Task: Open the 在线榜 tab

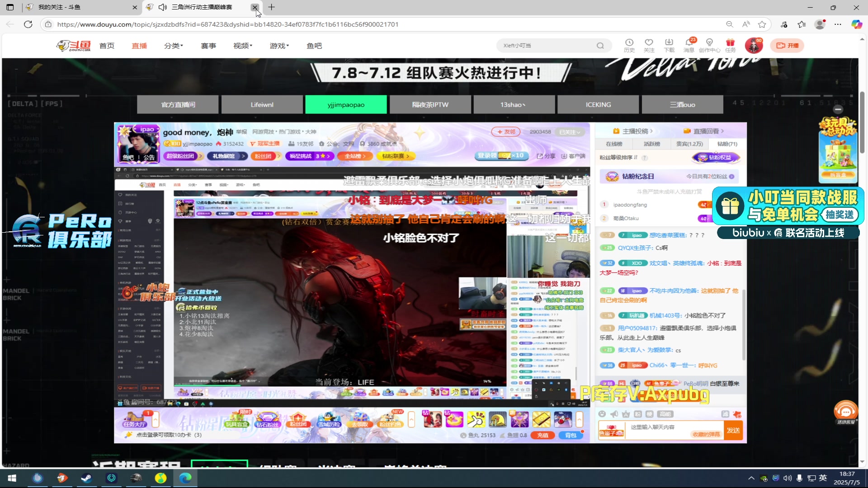Action: (614, 144)
